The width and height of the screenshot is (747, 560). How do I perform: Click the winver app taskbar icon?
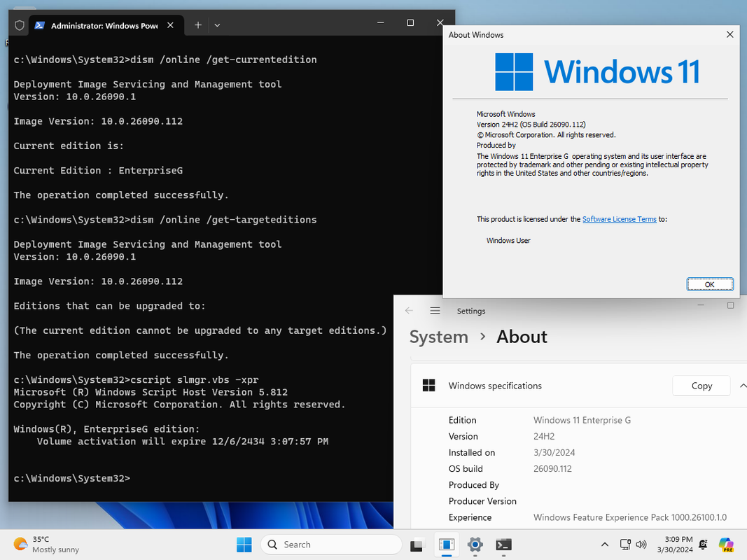coord(447,545)
